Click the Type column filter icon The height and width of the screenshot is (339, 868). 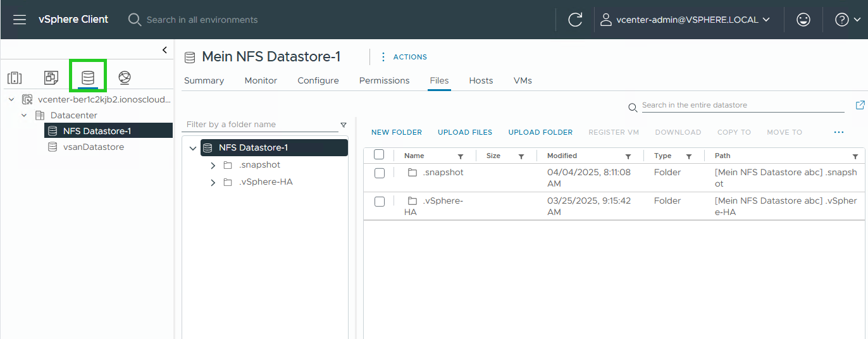(689, 156)
